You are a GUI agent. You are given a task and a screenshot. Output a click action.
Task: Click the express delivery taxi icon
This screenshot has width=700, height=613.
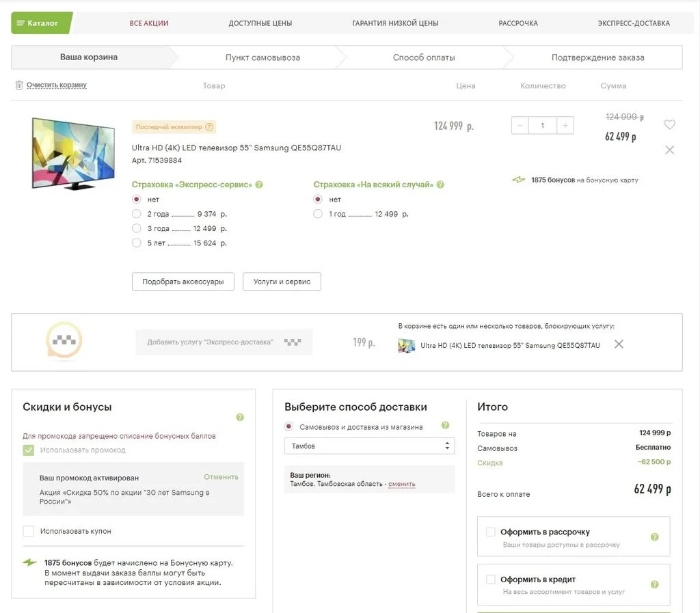(x=64, y=341)
